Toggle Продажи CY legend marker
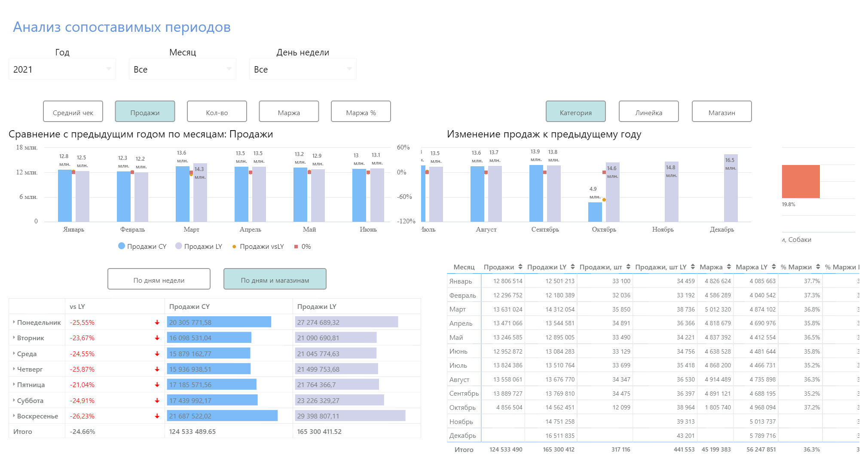This screenshot has height=464, width=868. pos(122,246)
